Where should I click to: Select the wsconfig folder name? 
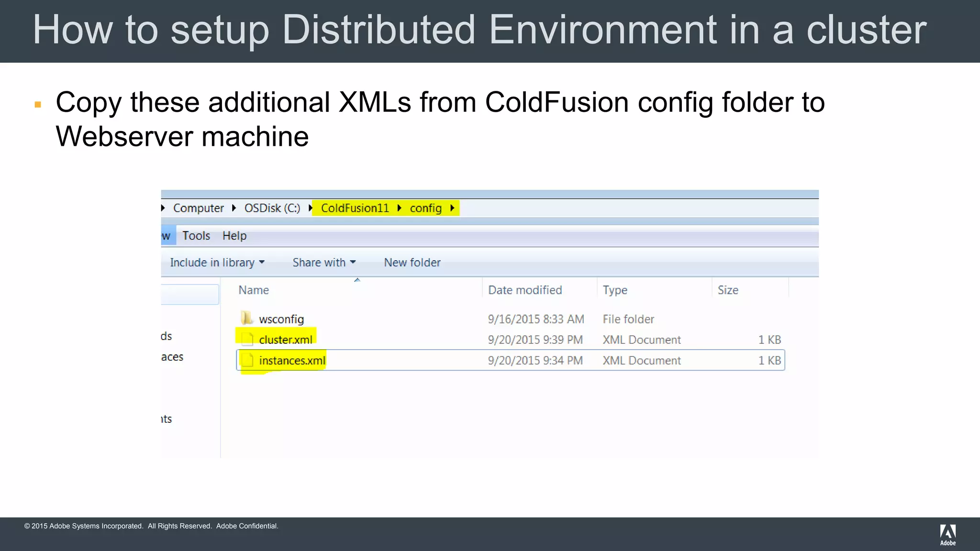point(281,319)
